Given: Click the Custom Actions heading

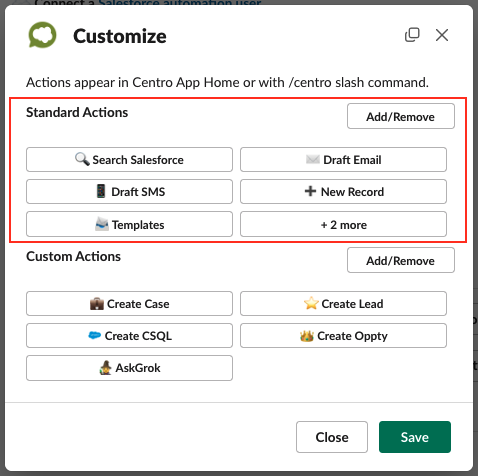Looking at the screenshot, I should [x=73, y=257].
